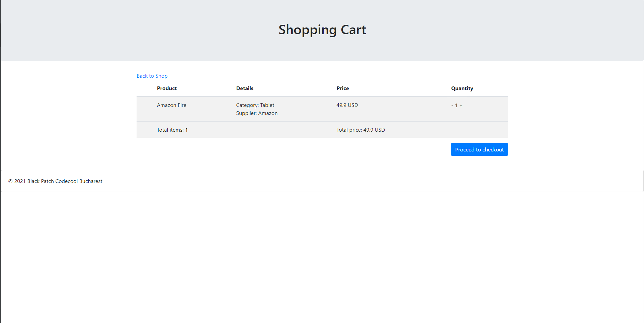
Task: Click the copyright symbol in the footer
Action: click(x=10, y=181)
